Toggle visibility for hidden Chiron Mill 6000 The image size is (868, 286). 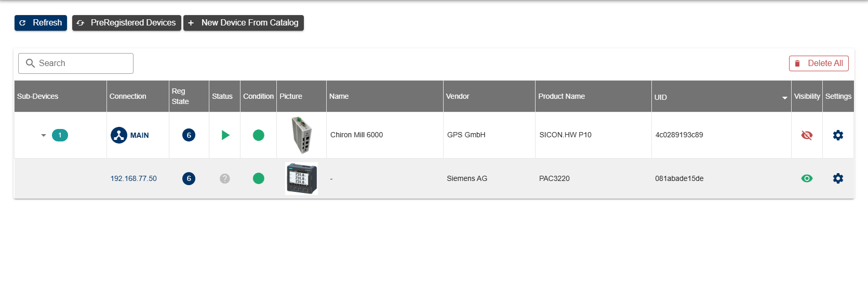pyautogui.click(x=807, y=135)
